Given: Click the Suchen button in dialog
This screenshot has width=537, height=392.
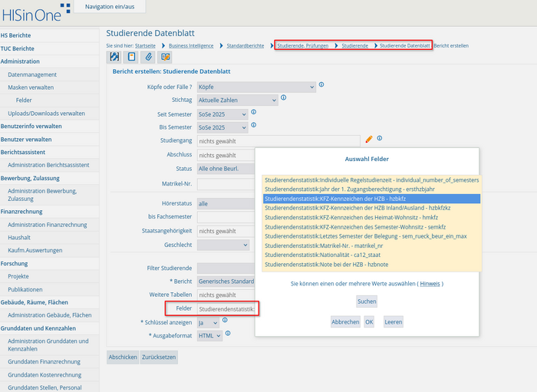Looking at the screenshot, I should pos(367,301).
